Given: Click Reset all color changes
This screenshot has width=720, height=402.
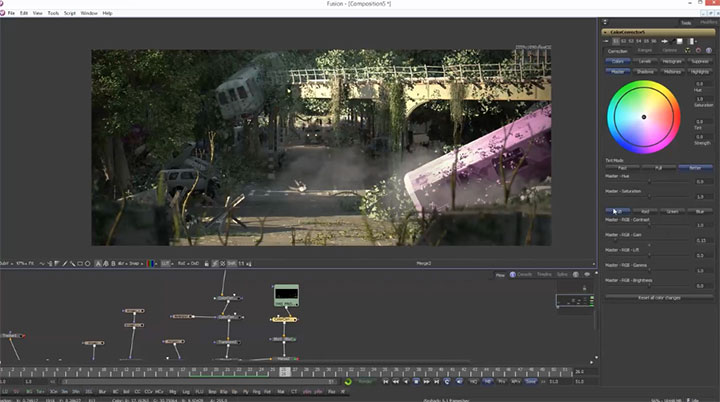Looking at the screenshot, I should 659,298.
